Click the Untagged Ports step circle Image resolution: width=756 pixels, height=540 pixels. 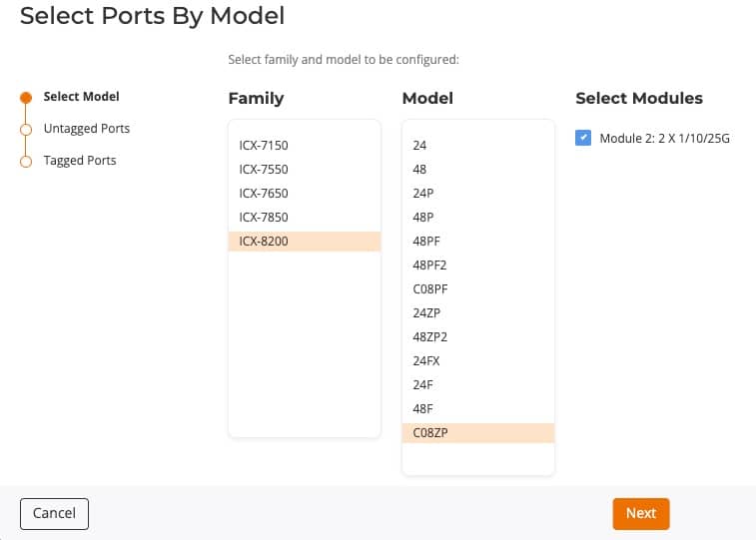[26, 130]
